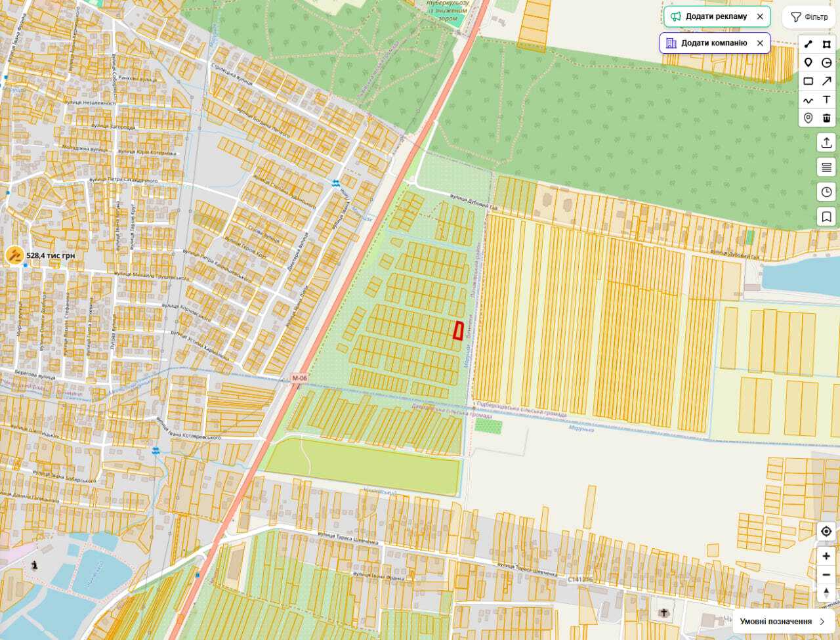The image size is (840, 640).
Task: Click the trash delete drawings icon
Action: click(x=827, y=118)
